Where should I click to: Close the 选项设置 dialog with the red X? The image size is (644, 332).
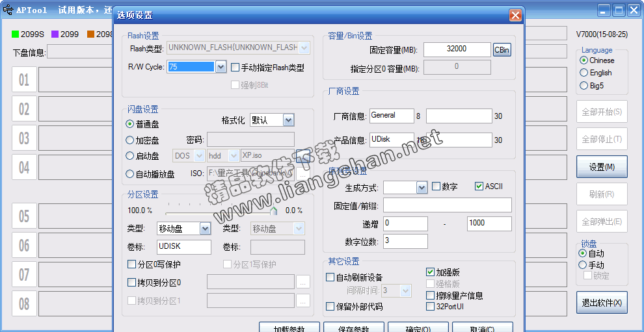(x=515, y=16)
